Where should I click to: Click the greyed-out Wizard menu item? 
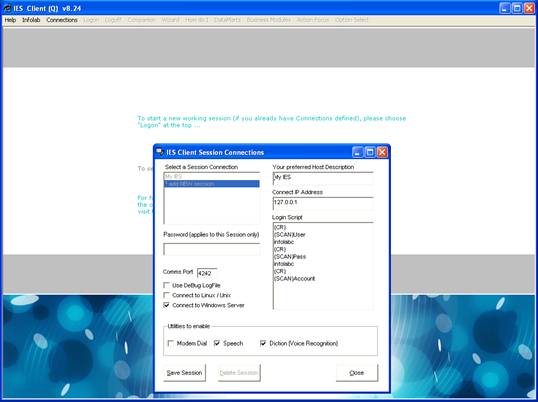point(170,20)
